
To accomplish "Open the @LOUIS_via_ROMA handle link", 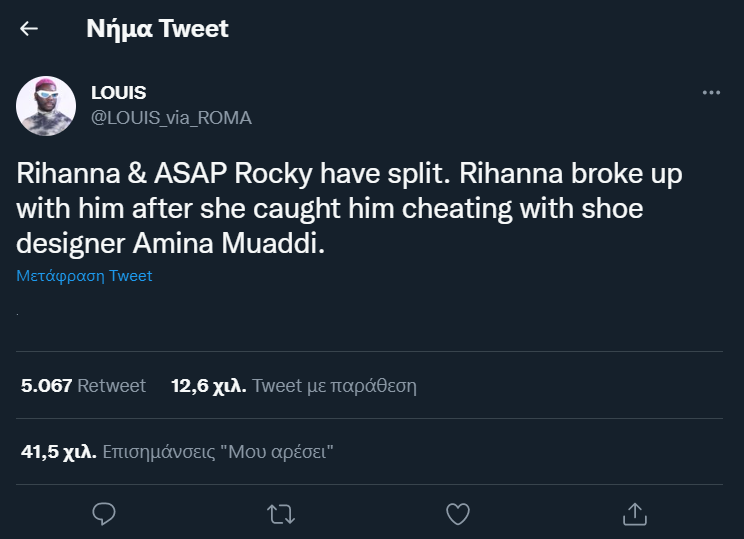I will tap(171, 118).
